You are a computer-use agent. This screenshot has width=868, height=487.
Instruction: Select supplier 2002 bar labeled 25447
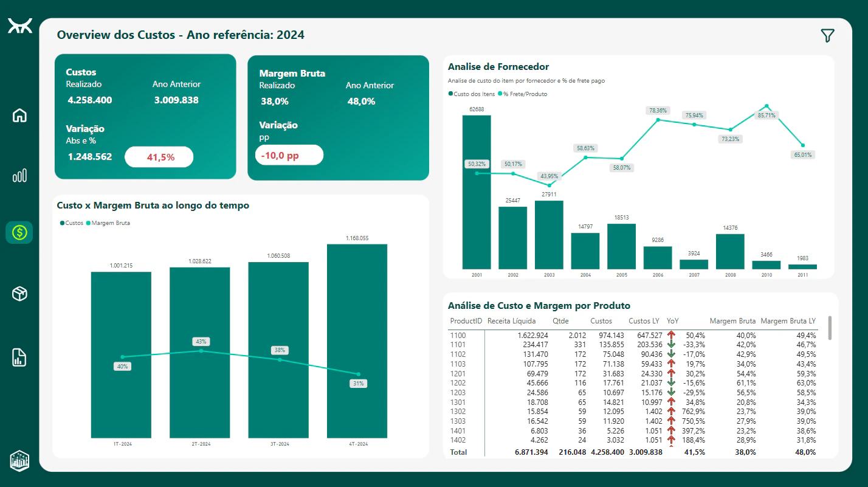(x=513, y=238)
